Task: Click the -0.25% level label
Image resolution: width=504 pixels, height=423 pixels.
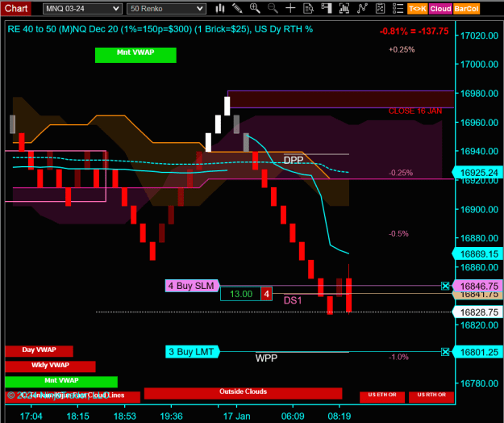Action: (x=401, y=173)
